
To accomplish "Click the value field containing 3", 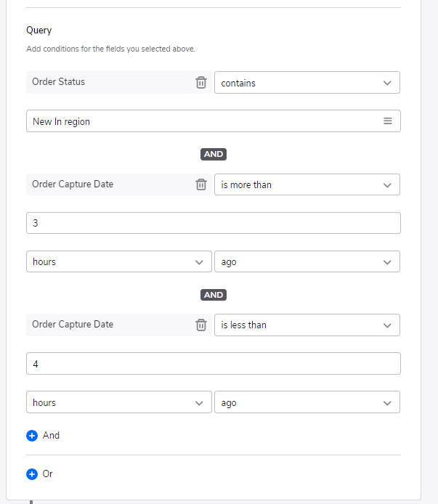I will [x=214, y=223].
